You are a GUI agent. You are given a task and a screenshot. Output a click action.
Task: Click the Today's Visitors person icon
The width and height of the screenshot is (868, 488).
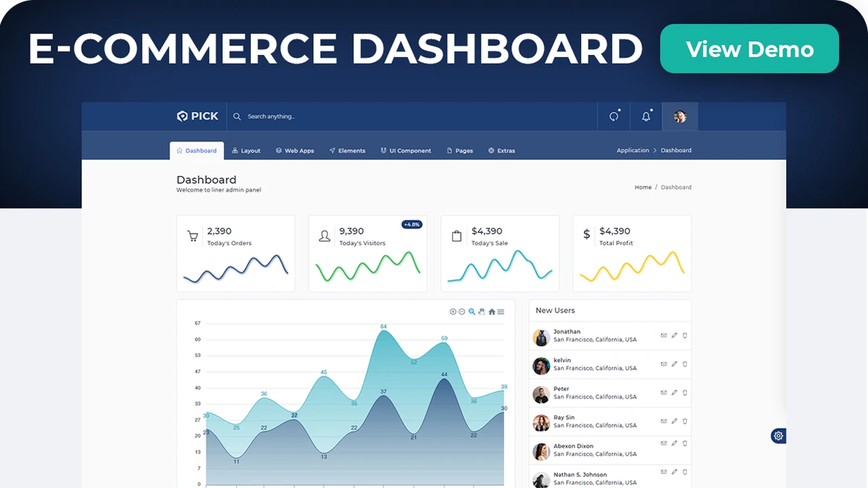click(x=325, y=236)
